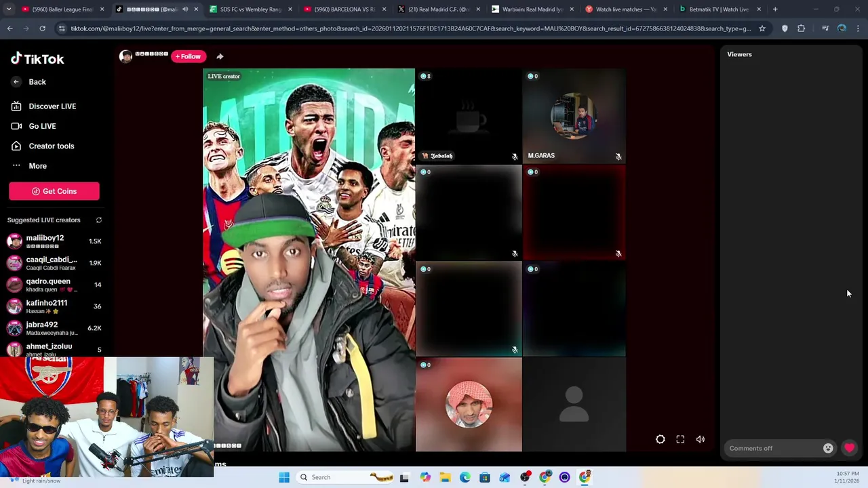Open Jabalah guest tile
This screenshot has width=868, height=488.
[469, 116]
